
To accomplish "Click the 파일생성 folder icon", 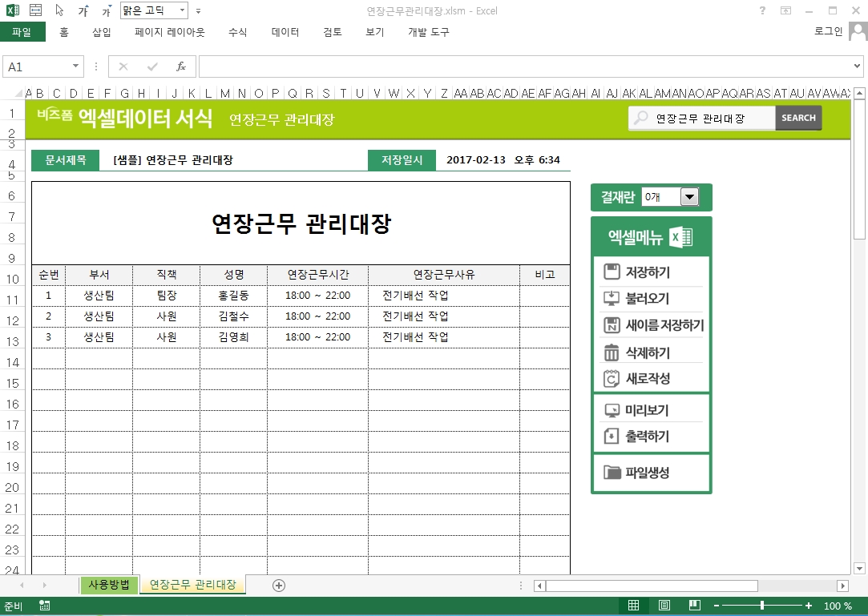I will tap(612, 472).
